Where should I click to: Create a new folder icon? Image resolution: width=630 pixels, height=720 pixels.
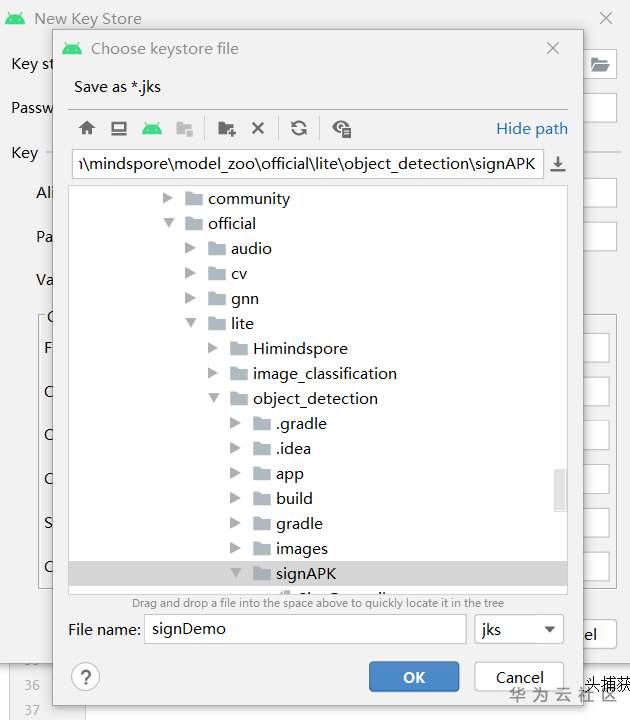tap(226, 129)
